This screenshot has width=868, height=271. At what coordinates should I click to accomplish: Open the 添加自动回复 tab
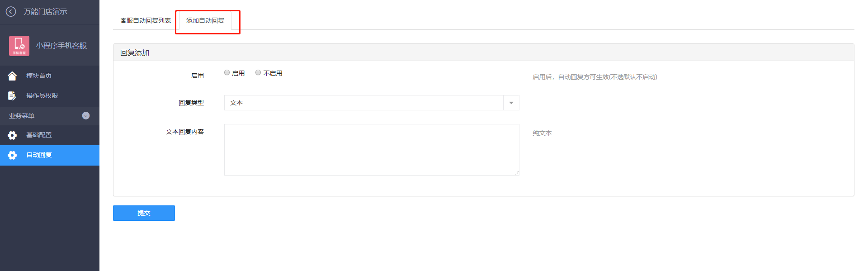205,20
